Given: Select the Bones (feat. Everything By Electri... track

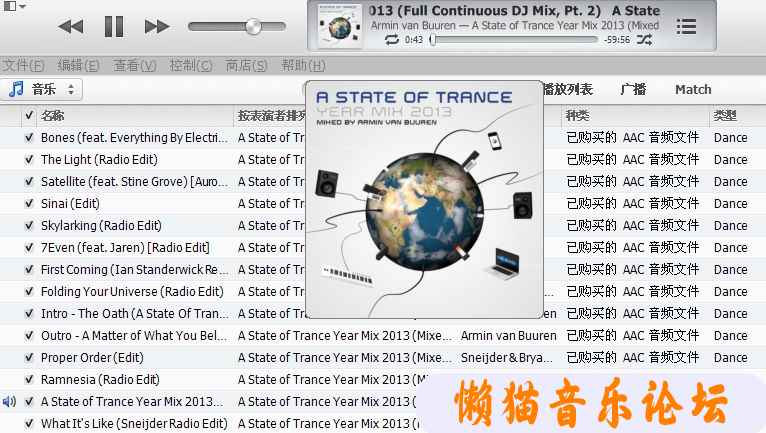Looking at the screenshot, I should point(134,138).
